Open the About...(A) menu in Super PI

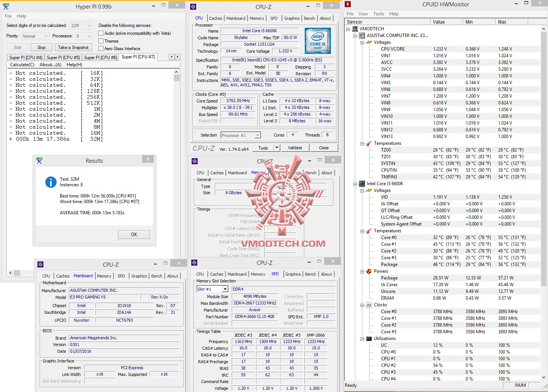(51, 65)
